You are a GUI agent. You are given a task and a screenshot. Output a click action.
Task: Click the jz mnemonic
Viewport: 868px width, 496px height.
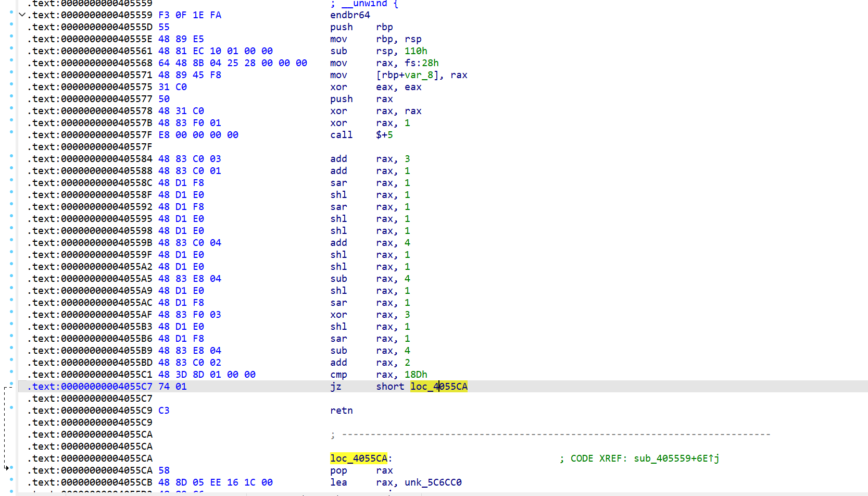tap(336, 386)
